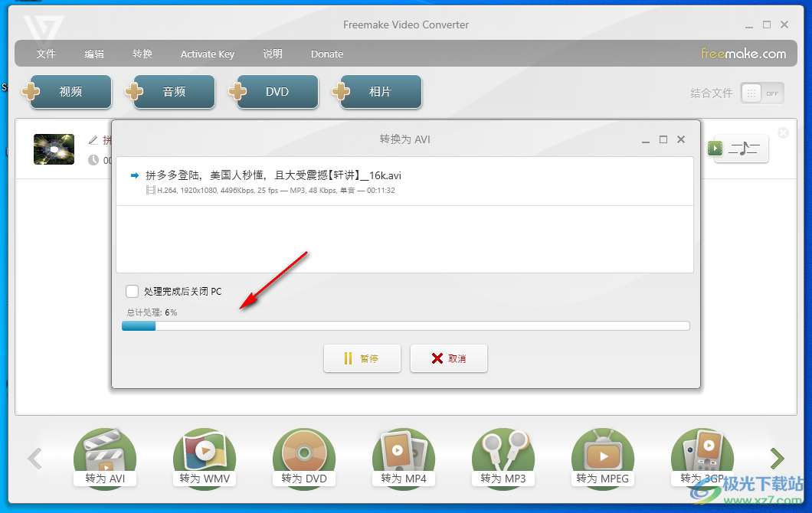Choose the 转为 MPEG format icon

point(602,458)
